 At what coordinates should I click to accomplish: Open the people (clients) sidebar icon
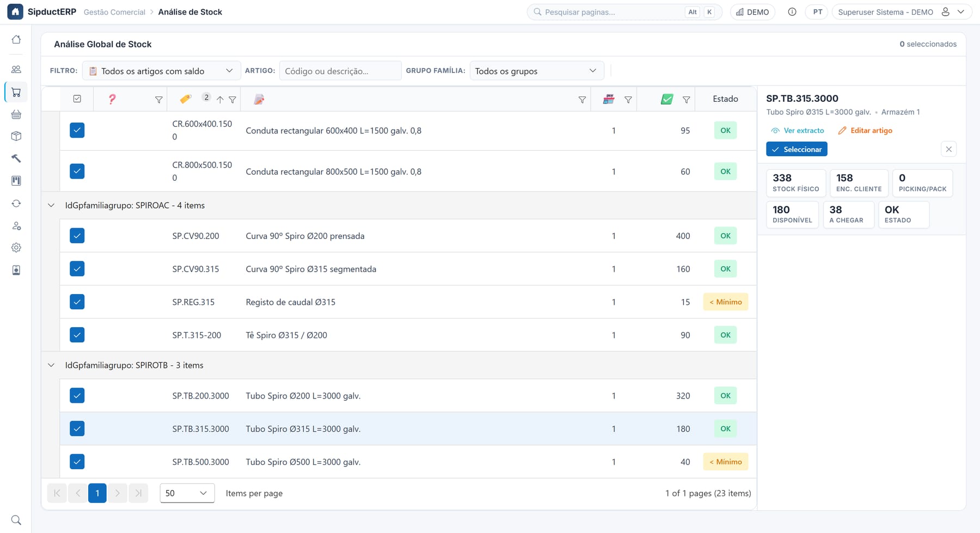(16, 69)
